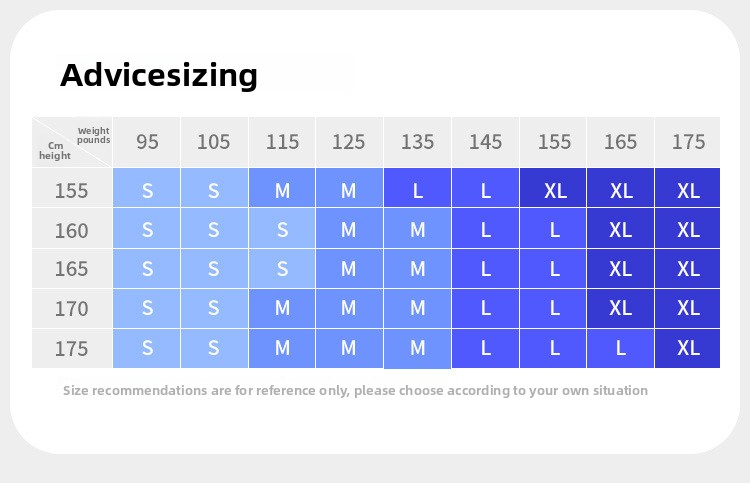Viewport: 750px width, 483px height.
Task: Select the S cell for 155 cm, 95 pounds
Action: [x=147, y=190]
